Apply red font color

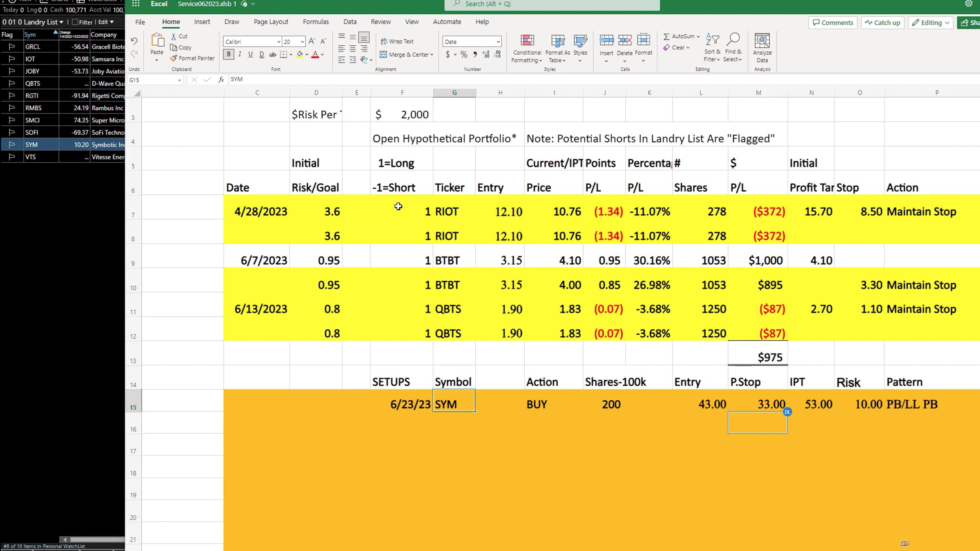315,54
